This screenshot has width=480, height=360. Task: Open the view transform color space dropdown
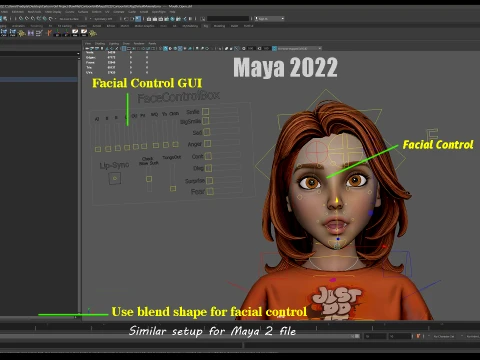pos(299,48)
